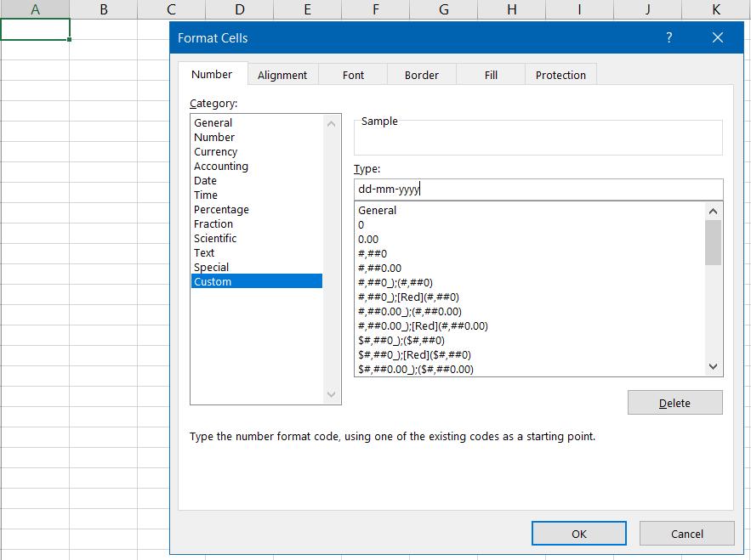Choose the Currency category
Image resolution: width=751 pixels, height=560 pixels.
coord(216,152)
